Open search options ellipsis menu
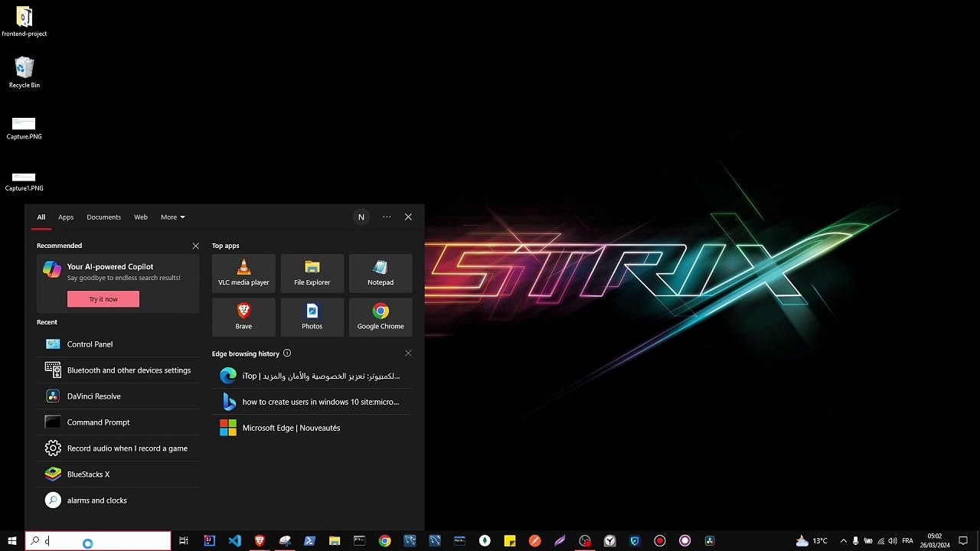This screenshot has width=980, height=551. (387, 217)
